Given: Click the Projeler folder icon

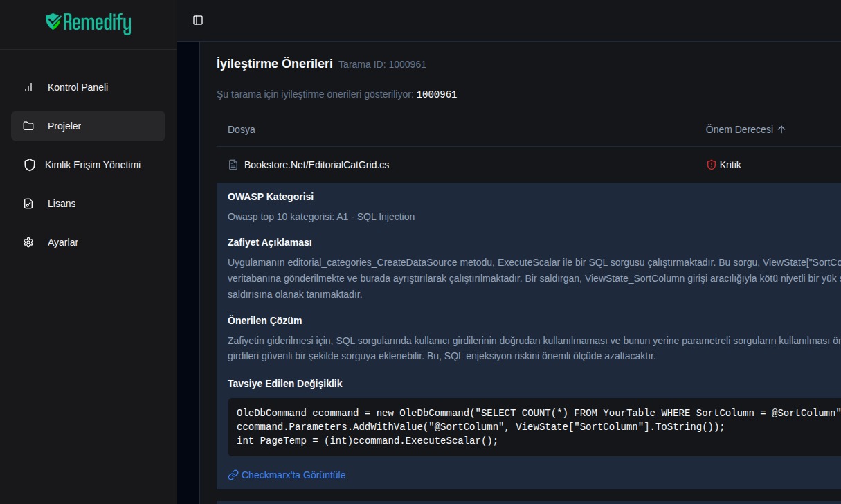Looking at the screenshot, I should point(28,126).
